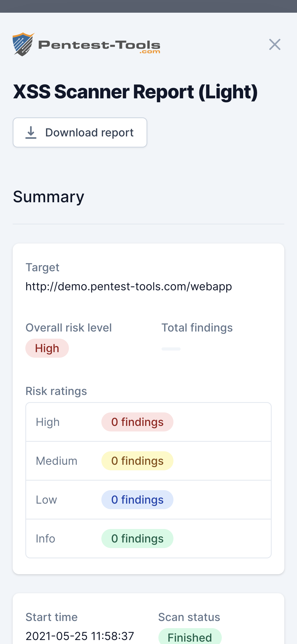297x644 pixels.
Task: Open the XSS Scanner Report heading
Action: (x=135, y=92)
